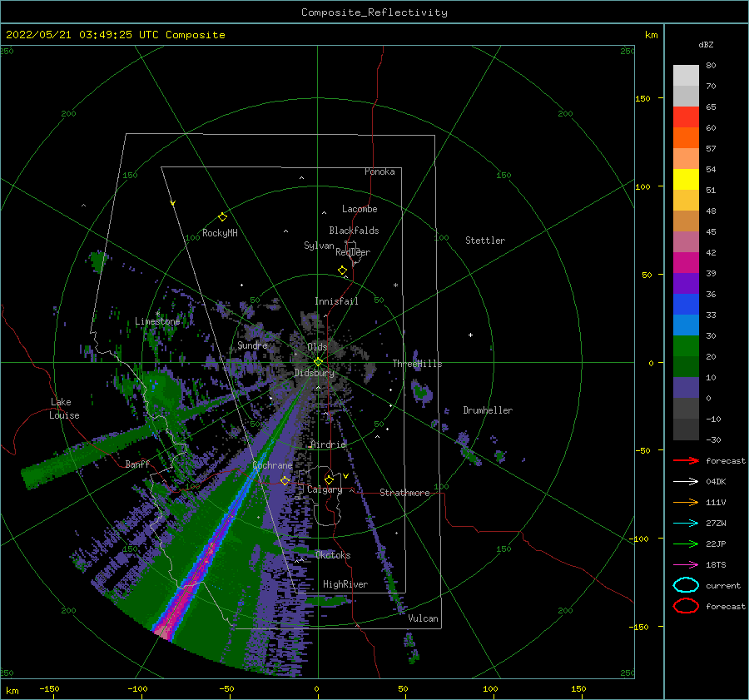Click the RedDeer city label
Viewport: 749px width, 700px height.
tap(353, 252)
